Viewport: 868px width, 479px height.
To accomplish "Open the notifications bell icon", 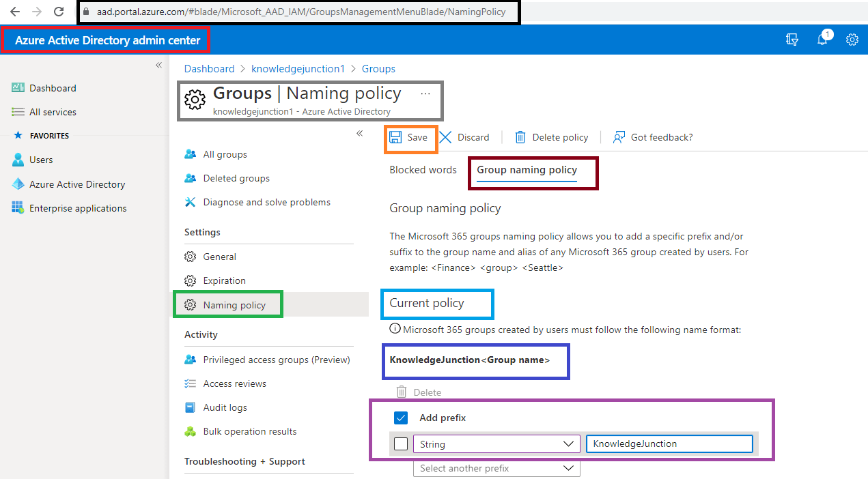I will click(822, 40).
